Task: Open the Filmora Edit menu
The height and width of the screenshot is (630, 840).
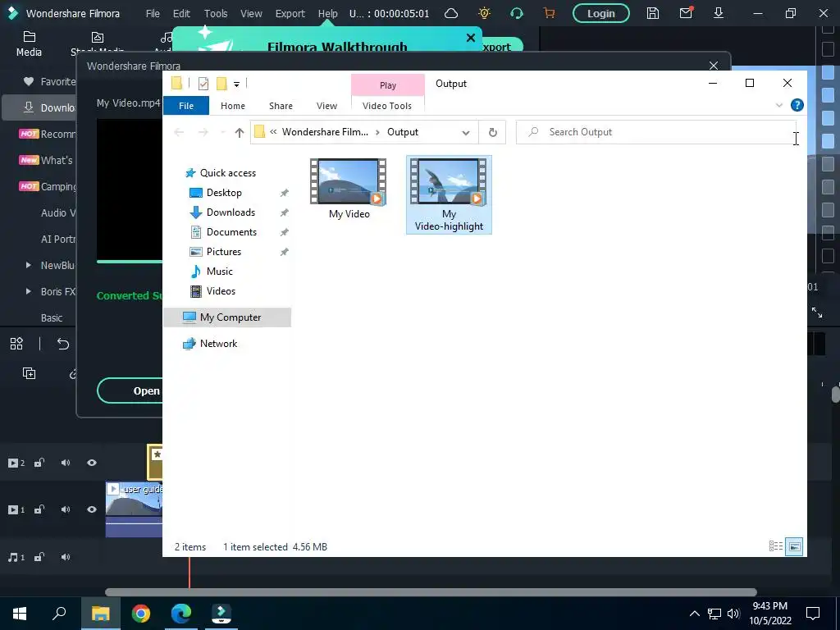Action: click(x=181, y=13)
